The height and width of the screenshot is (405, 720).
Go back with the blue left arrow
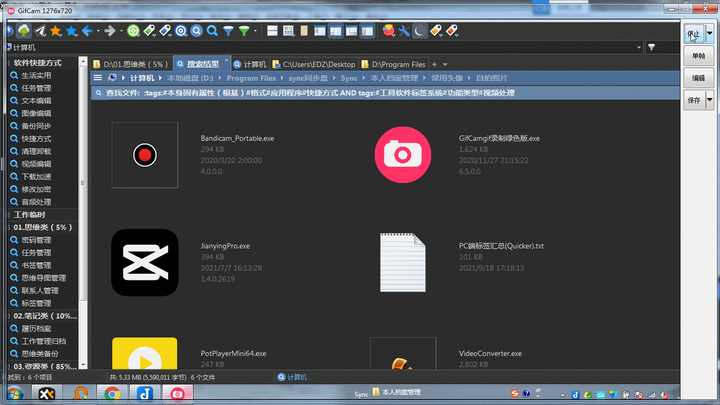(x=87, y=31)
